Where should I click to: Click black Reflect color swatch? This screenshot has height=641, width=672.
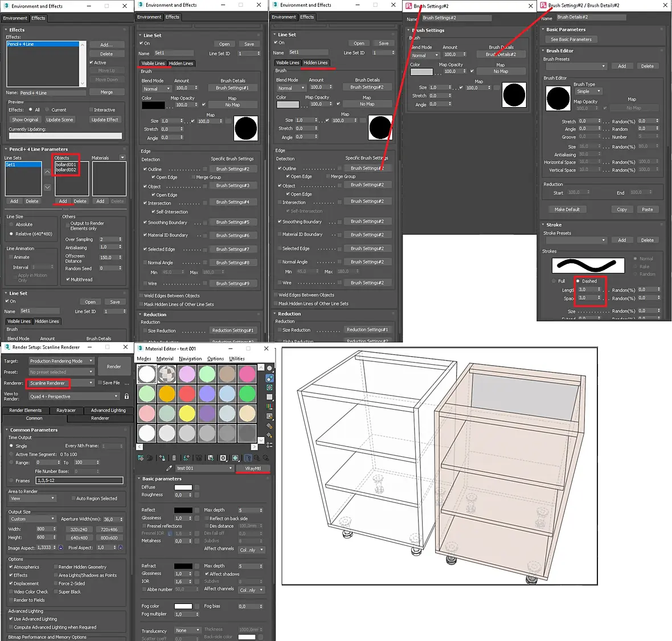click(183, 510)
